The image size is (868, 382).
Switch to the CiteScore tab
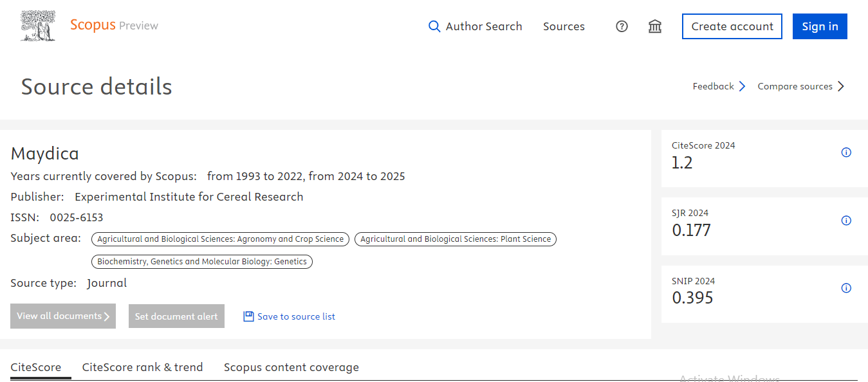[36, 367]
